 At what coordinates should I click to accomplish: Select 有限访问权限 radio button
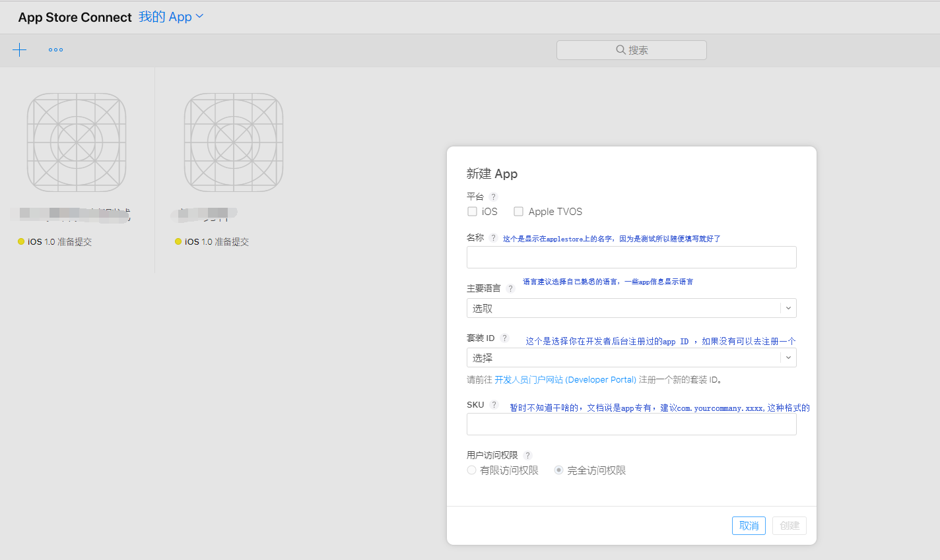tap(471, 470)
